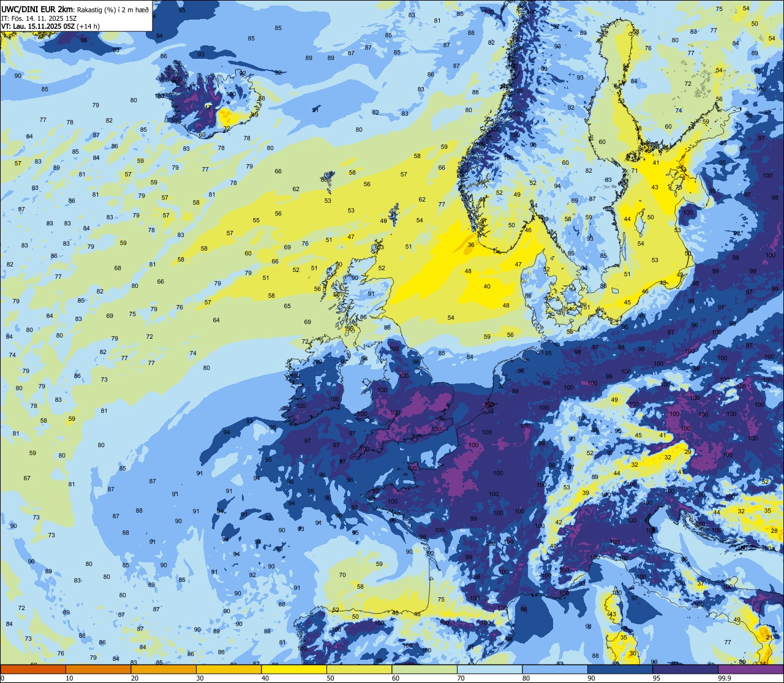The height and width of the screenshot is (683, 784).
Task: Click the map value '29' over the Alps area
Action: [688, 452]
